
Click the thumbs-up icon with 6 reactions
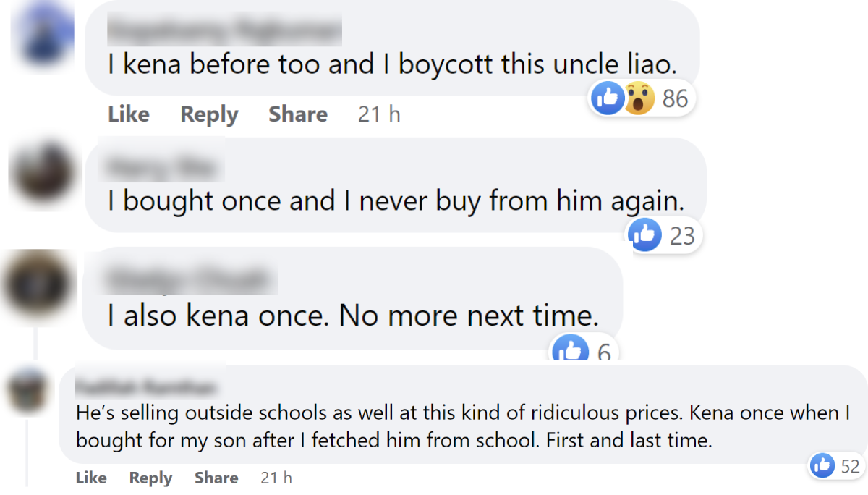click(x=570, y=350)
